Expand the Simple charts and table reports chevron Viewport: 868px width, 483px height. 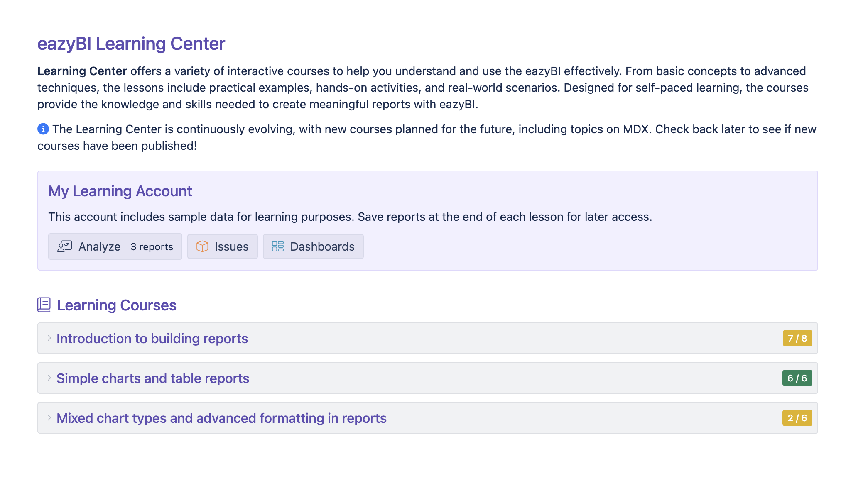point(49,378)
